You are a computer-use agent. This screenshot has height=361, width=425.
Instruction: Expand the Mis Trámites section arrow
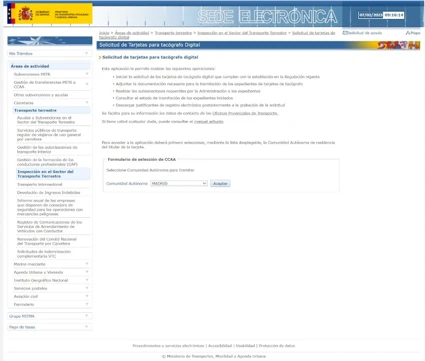pos(87,53)
